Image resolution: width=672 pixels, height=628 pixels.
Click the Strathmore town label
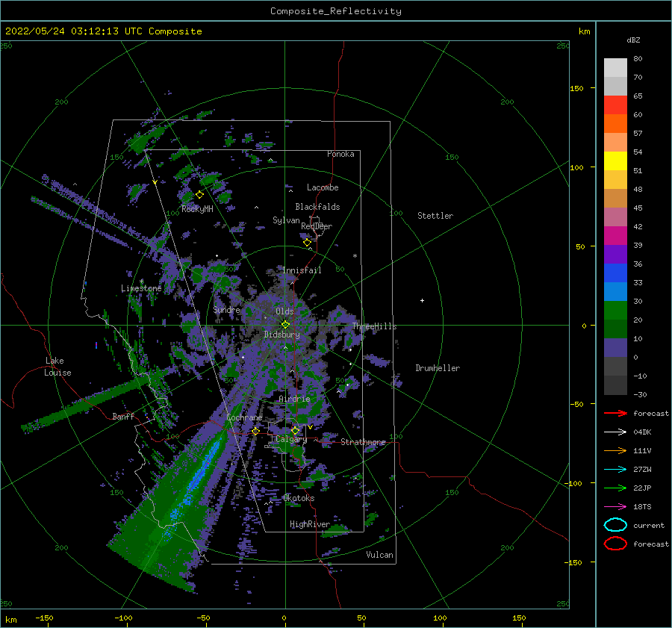[363, 442]
